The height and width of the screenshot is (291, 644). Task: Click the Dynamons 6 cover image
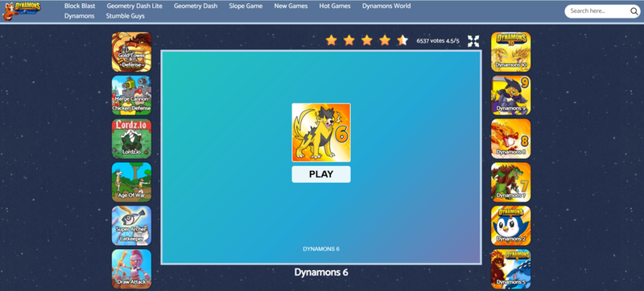pyautogui.click(x=321, y=132)
